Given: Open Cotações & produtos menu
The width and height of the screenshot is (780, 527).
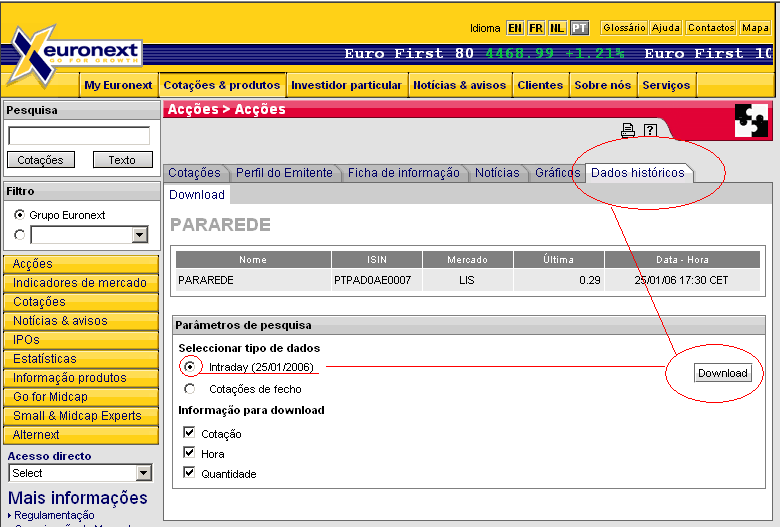Looking at the screenshot, I should pos(222,85).
